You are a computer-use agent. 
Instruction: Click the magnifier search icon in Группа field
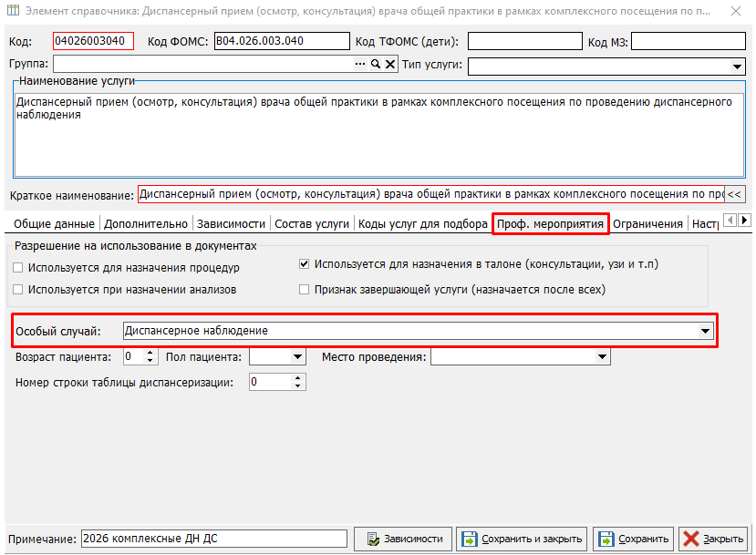(376, 64)
